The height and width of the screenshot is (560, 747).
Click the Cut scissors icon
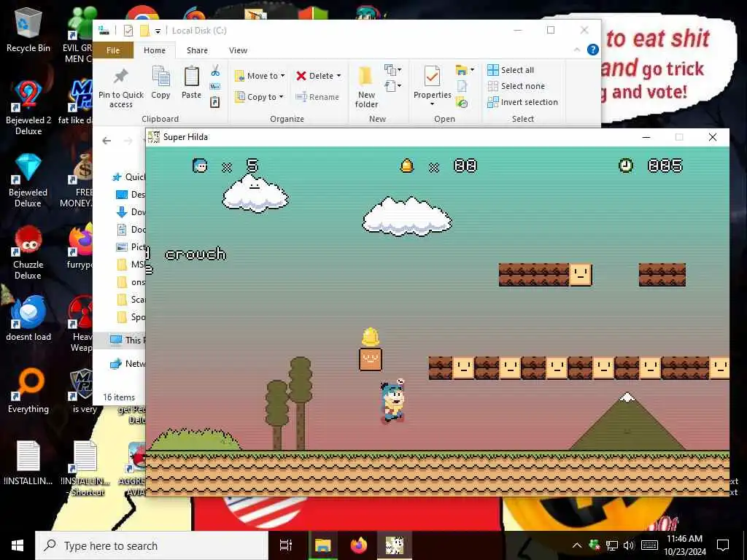pos(215,71)
